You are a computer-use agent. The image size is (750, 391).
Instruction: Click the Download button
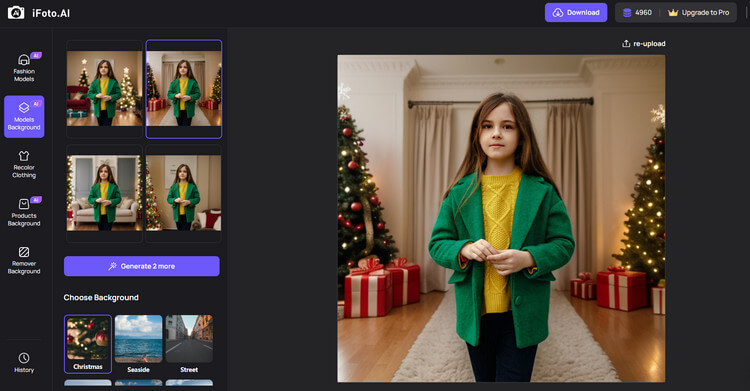576,13
